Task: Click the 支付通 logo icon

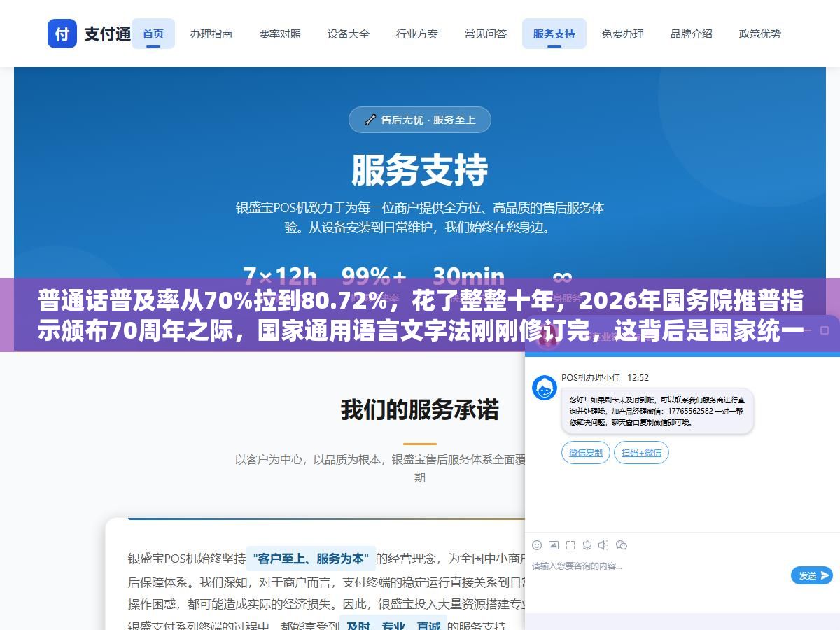Action: [62, 34]
